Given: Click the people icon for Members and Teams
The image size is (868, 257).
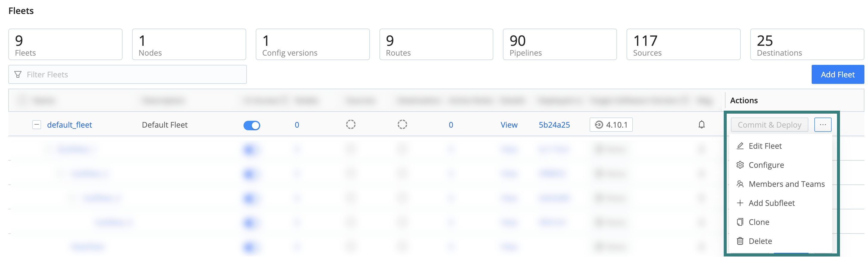Looking at the screenshot, I should [x=740, y=184].
